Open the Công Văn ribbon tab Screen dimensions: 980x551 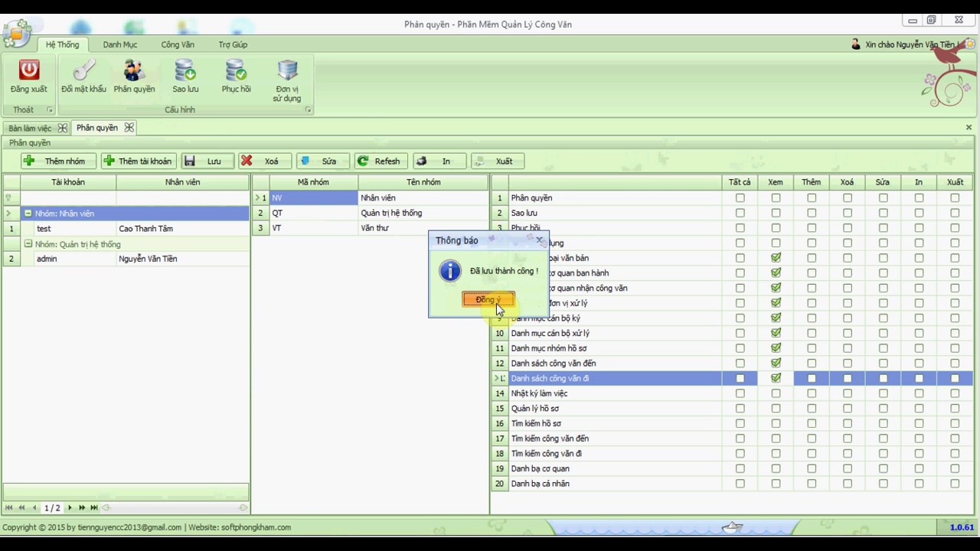[178, 44]
